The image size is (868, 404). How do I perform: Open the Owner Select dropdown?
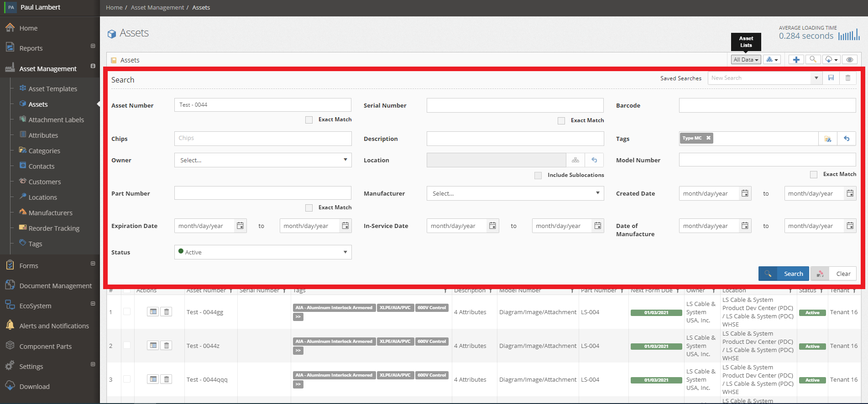click(x=263, y=160)
